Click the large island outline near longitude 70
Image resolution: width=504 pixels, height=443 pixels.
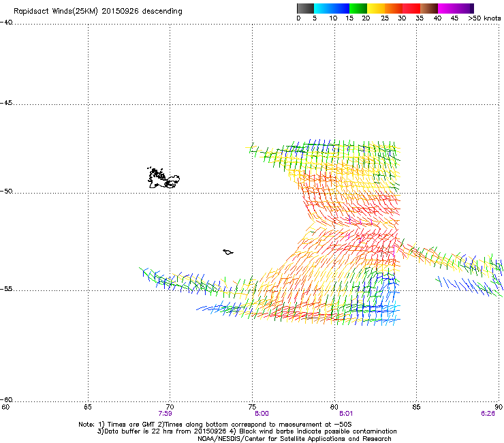(x=163, y=178)
